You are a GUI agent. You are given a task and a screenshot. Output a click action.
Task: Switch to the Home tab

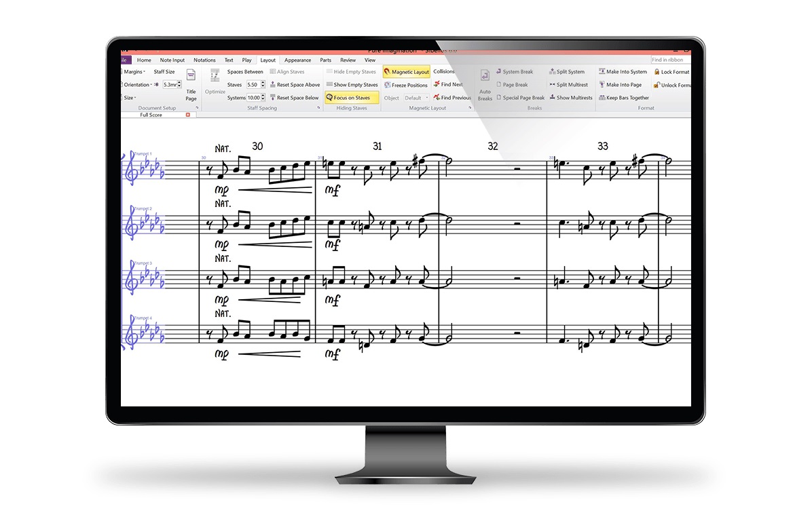coord(144,60)
